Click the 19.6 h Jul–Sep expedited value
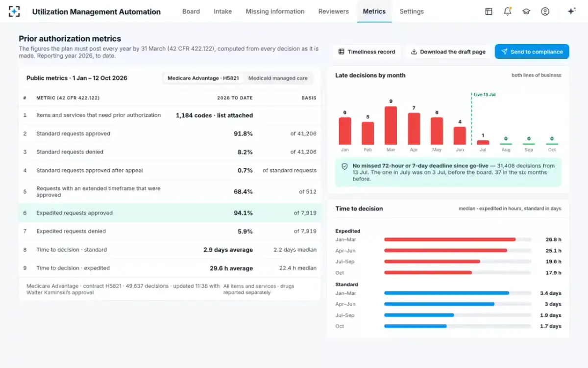Image resolution: width=588 pixels, height=368 pixels. click(553, 262)
